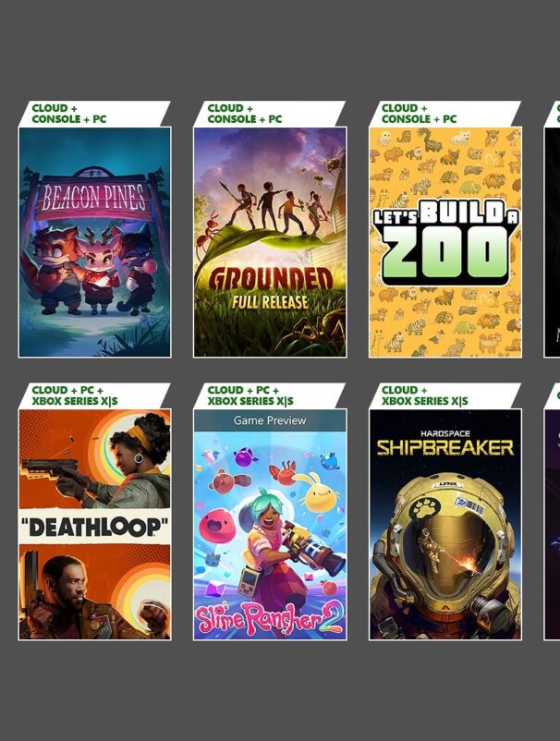Select the Hardspace Shipbreaker cover
The image size is (560, 741).
click(445, 525)
